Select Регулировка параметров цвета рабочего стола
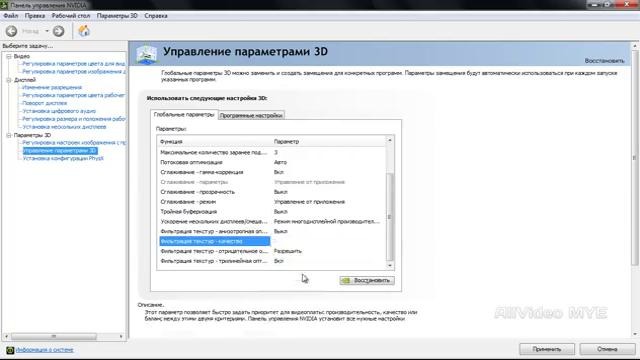The width and height of the screenshot is (640, 360). (74, 95)
